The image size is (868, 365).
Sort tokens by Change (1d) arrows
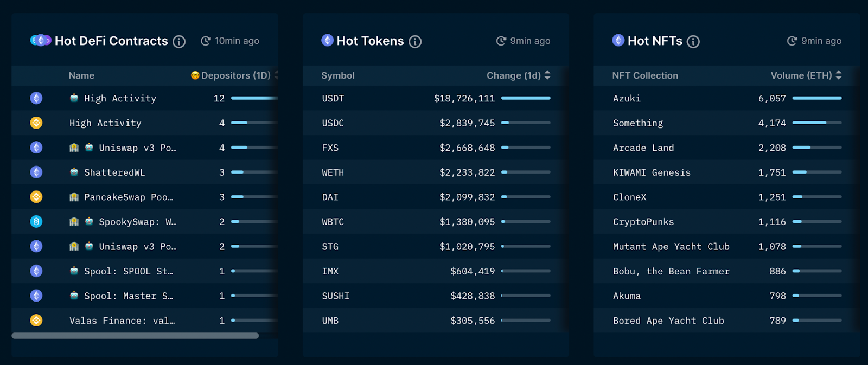coord(547,75)
